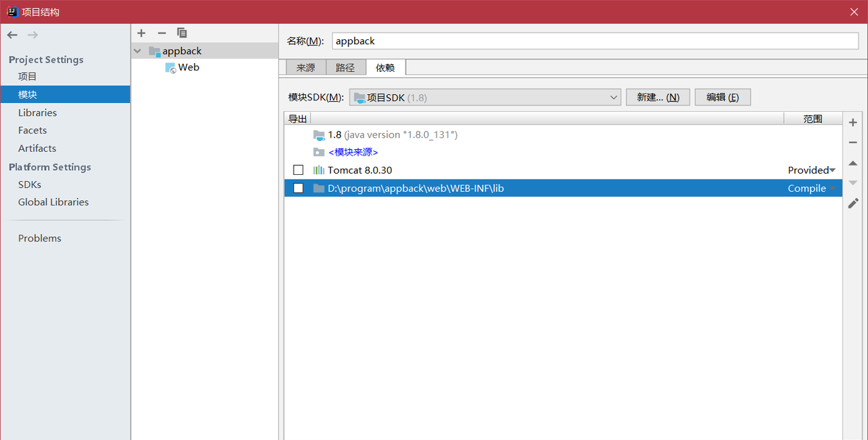Switch to the 来源 tab

305,67
